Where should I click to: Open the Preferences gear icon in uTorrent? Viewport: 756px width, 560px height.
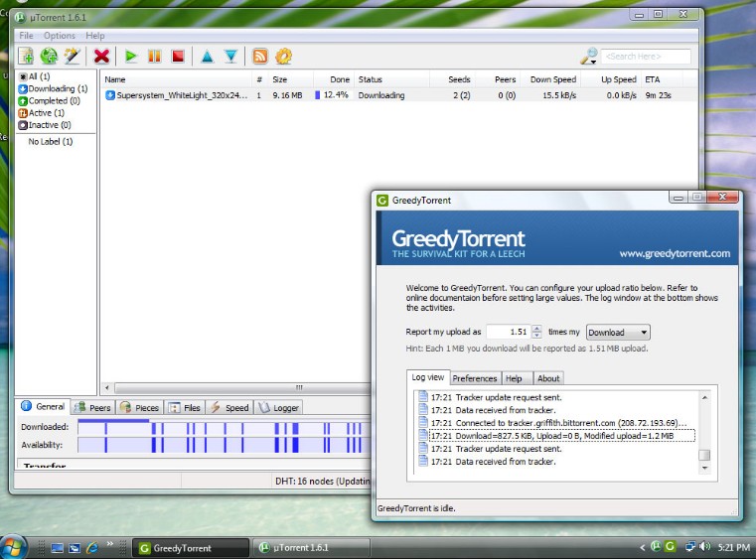pos(283,57)
